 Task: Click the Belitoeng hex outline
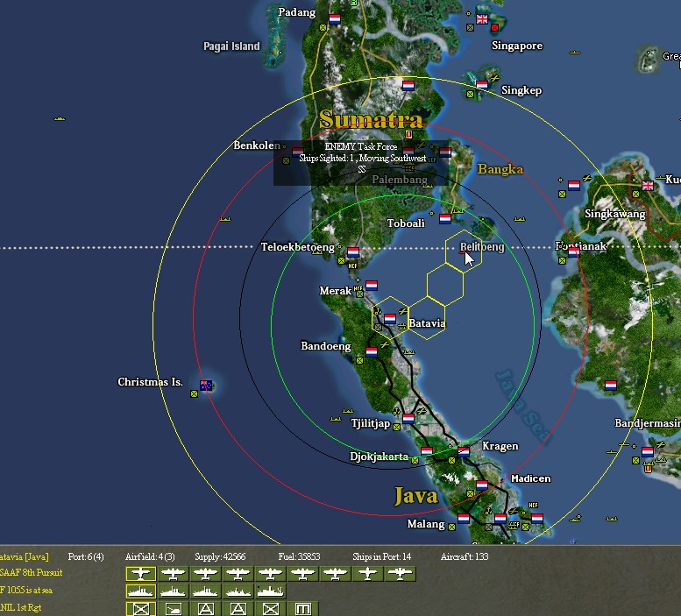click(x=464, y=251)
